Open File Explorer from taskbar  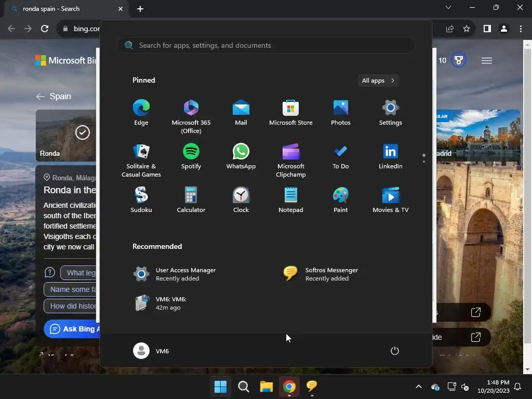(x=267, y=387)
